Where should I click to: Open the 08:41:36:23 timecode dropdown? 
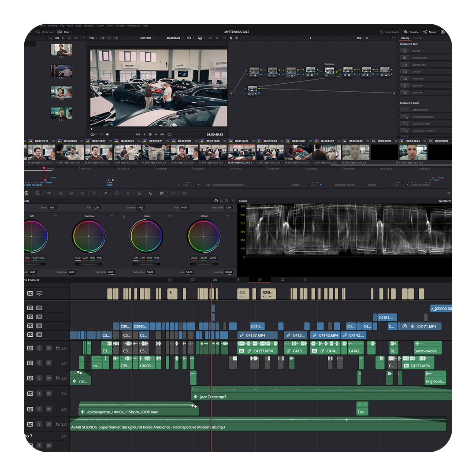pos(175,38)
